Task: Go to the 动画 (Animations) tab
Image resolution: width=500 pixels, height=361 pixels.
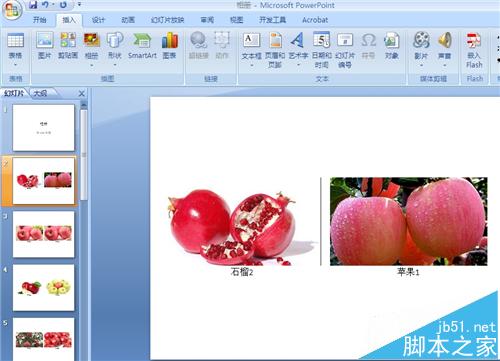Action: [x=128, y=20]
